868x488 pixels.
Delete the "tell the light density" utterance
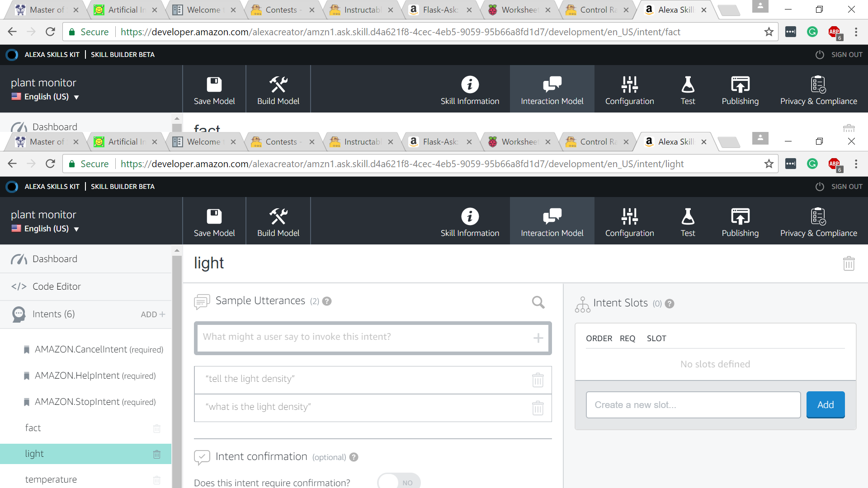(x=538, y=380)
